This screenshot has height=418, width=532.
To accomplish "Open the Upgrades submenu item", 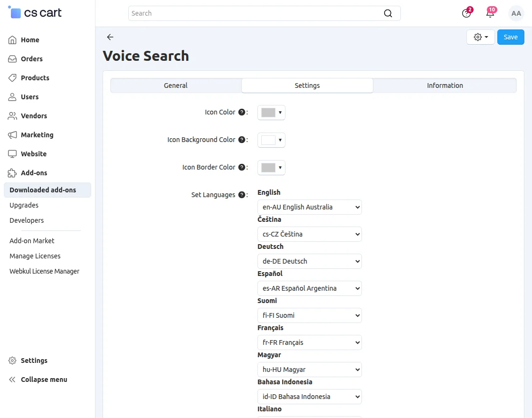I will pyautogui.click(x=24, y=205).
